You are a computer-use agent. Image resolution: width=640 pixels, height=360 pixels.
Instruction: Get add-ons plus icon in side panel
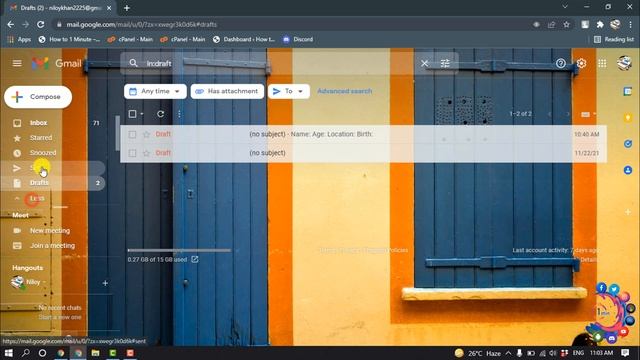[x=628, y=212]
